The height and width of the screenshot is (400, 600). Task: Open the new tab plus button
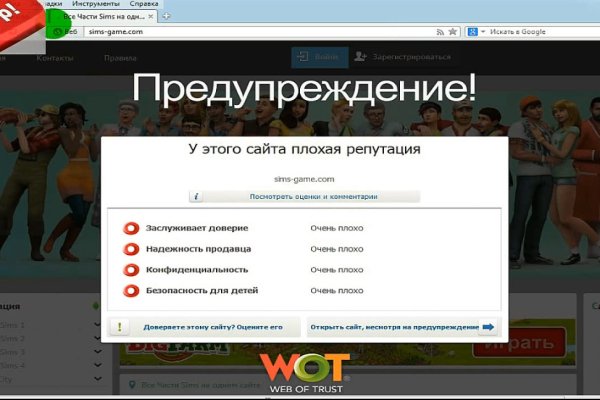(x=165, y=16)
